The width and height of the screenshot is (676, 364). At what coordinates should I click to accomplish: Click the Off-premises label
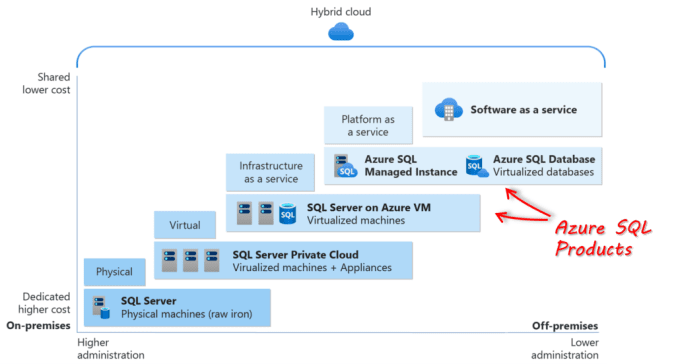(565, 326)
